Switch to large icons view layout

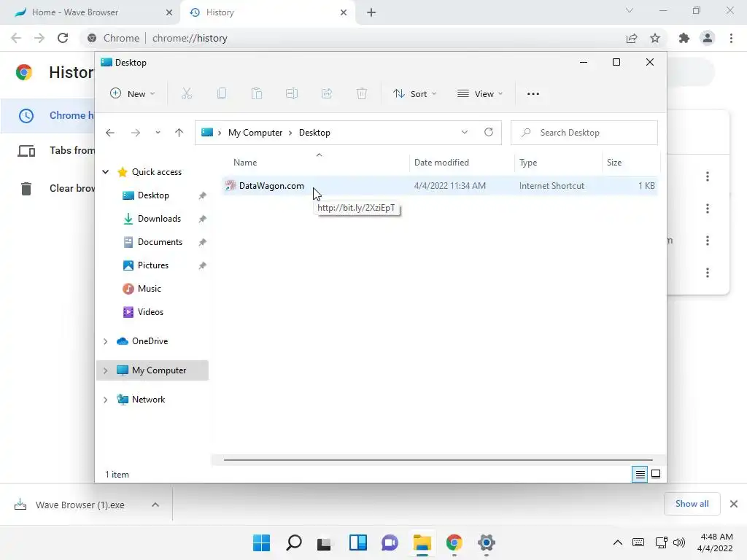click(x=656, y=474)
